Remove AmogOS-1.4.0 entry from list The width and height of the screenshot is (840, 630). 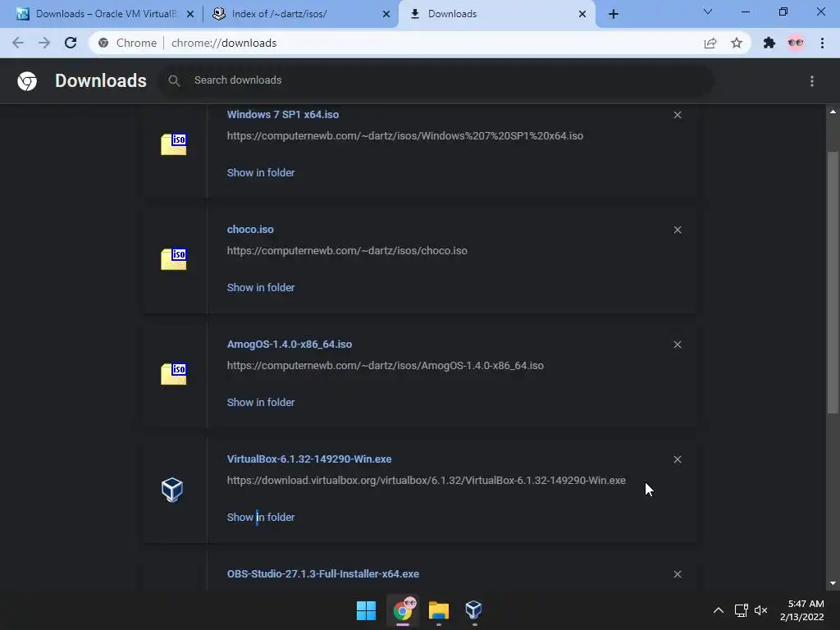click(678, 345)
